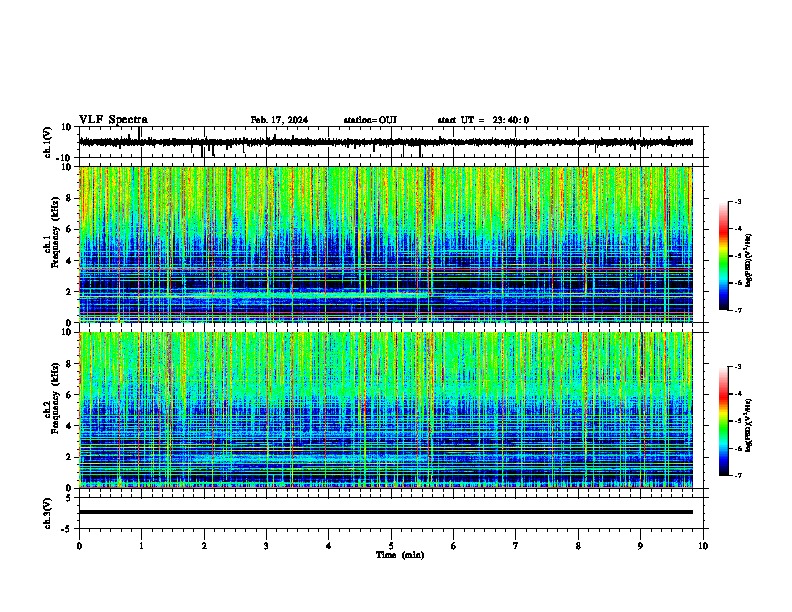Click the "2" kHz tick on ch.1 frequency axis

[70, 292]
